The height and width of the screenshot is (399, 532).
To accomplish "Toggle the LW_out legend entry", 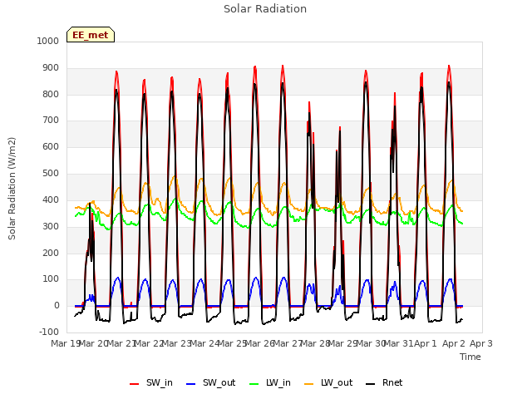I will pyautogui.click(x=328, y=382).
